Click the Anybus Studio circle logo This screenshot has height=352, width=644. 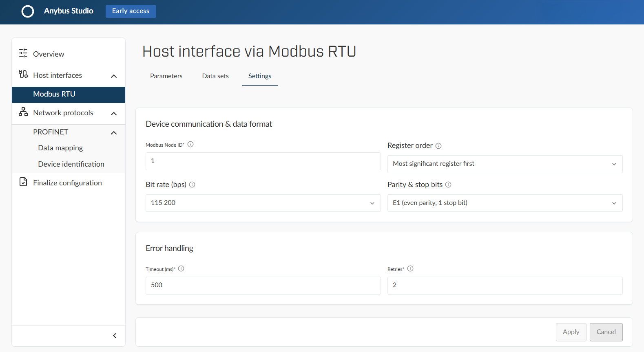click(28, 11)
